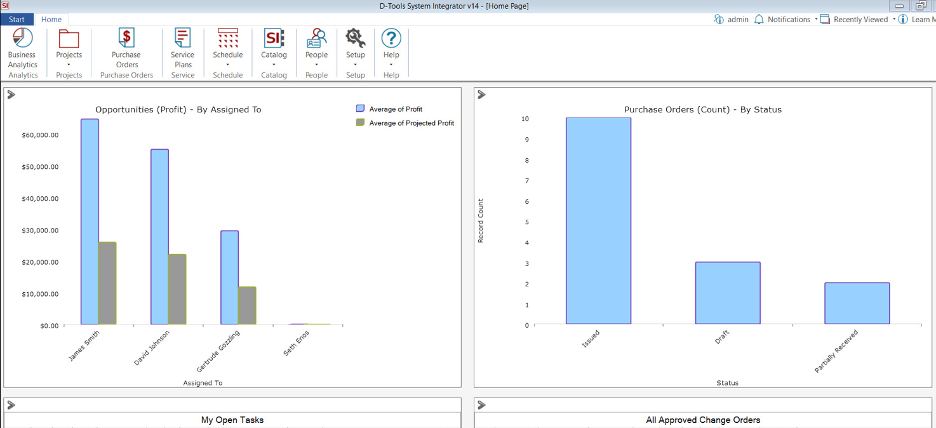
Task: Expand the Catalog dropdown arrow
Action: (273, 64)
